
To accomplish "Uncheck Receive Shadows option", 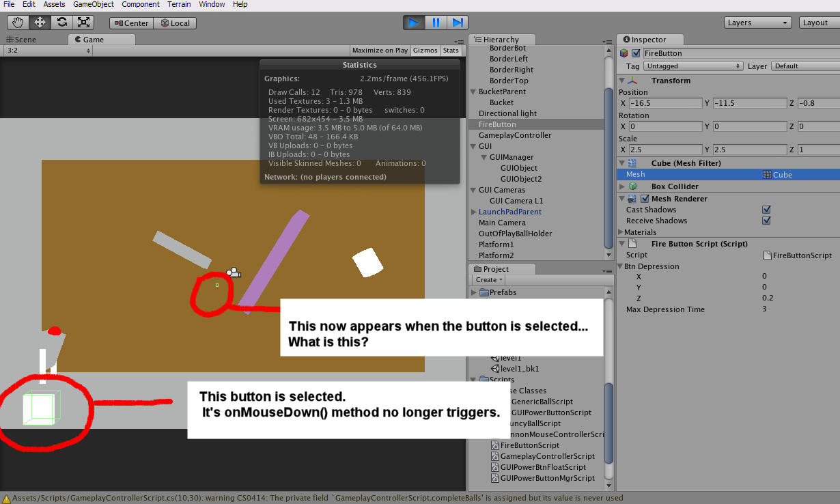I will pyautogui.click(x=766, y=221).
